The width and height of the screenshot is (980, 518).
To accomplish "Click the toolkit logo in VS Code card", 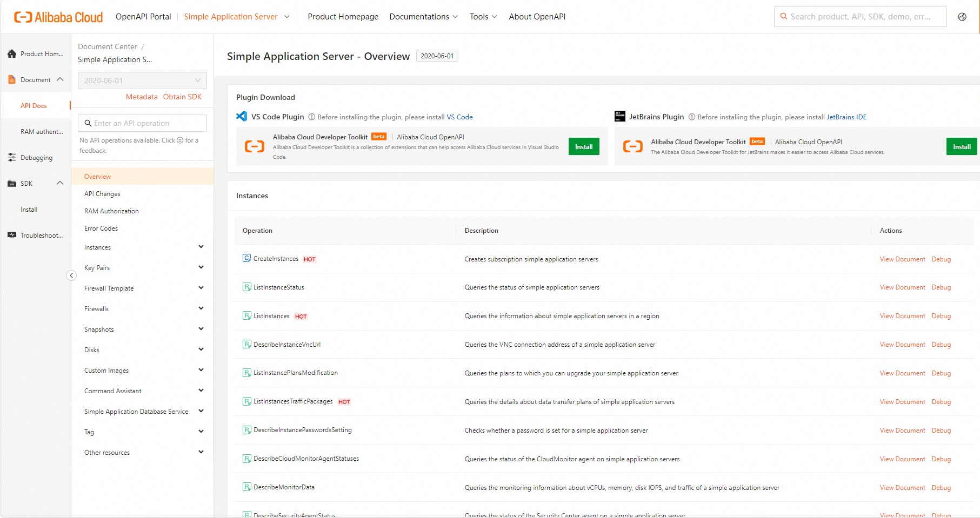I will [x=255, y=146].
